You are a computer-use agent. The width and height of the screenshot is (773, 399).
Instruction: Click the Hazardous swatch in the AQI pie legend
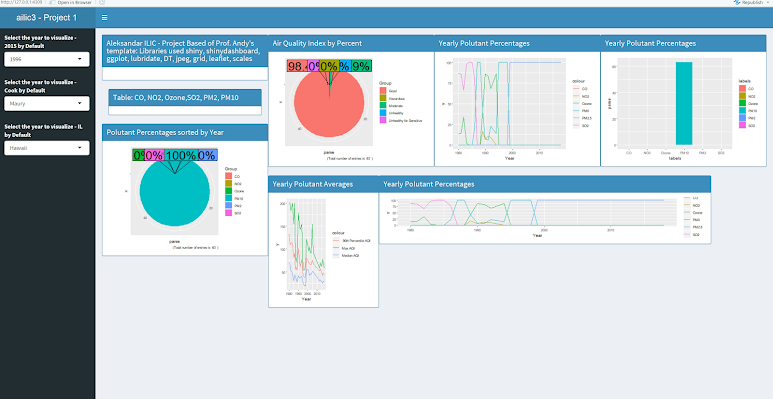[x=383, y=98]
